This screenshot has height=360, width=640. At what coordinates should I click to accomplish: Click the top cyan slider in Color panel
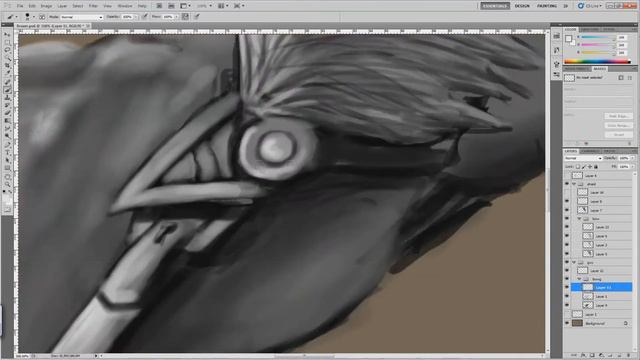(x=597, y=38)
